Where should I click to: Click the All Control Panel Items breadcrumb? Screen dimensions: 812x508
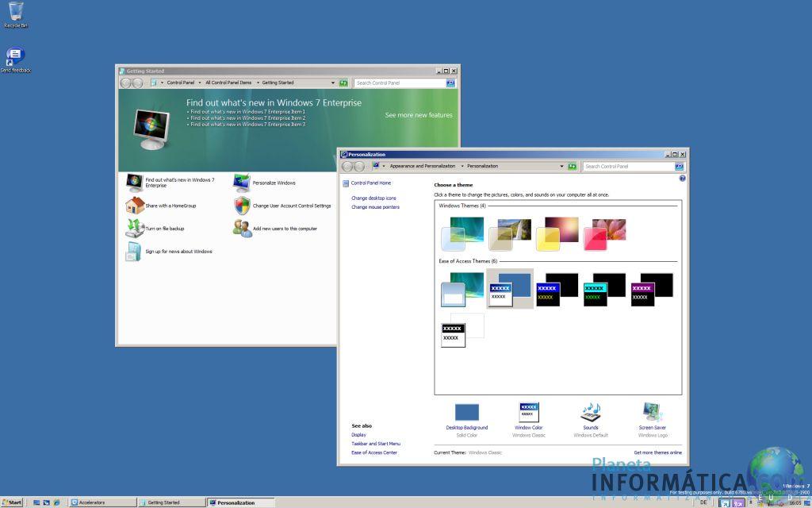pyautogui.click(x=228, y=83)
